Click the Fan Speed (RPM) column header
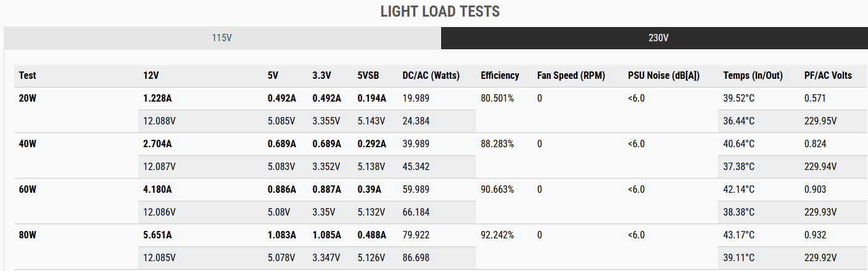 coord(571,76)
